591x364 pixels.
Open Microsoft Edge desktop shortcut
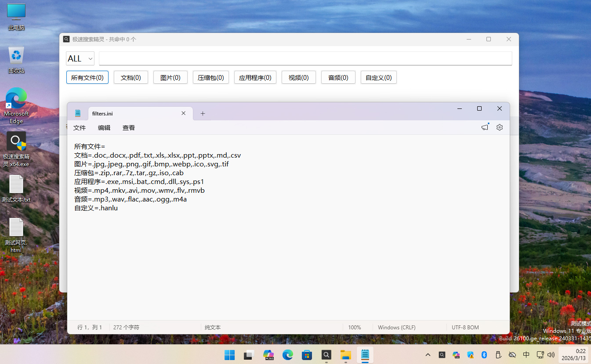point(16,105)
